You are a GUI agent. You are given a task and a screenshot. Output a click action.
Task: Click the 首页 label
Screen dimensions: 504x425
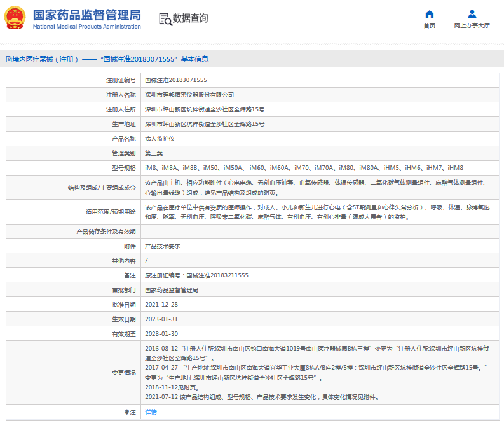[430, 25]
